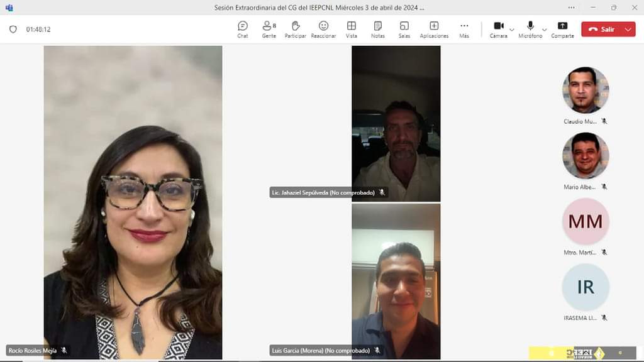Raise hand with Participar
This screenshot has width=644, height=362.
[296, 30]
